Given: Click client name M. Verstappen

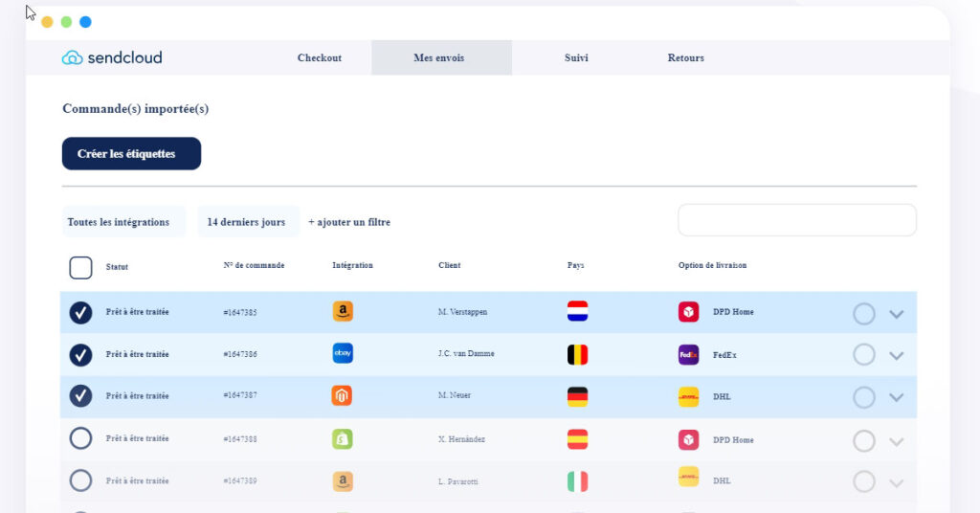Looking at the screenshot, I should tap(462, 312).
